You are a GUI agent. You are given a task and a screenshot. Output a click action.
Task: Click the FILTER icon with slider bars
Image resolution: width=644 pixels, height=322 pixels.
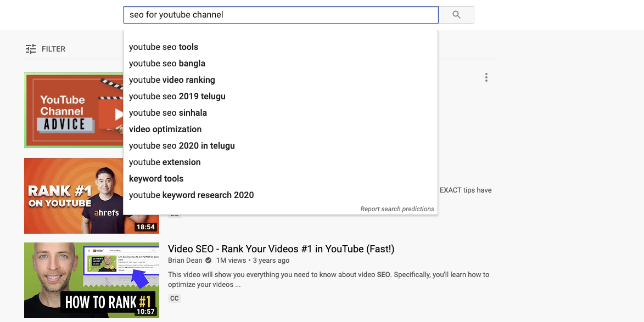coord(31,49)
